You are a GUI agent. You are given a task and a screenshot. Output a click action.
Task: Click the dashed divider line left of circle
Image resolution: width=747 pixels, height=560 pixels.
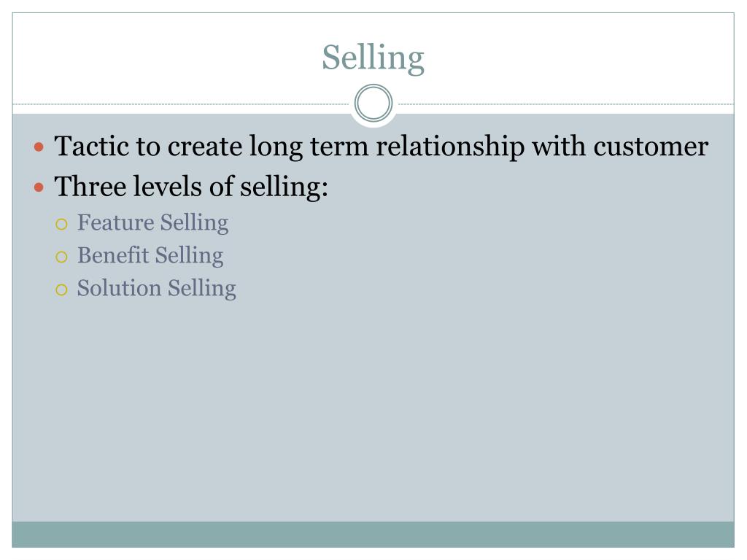[181, 104]
